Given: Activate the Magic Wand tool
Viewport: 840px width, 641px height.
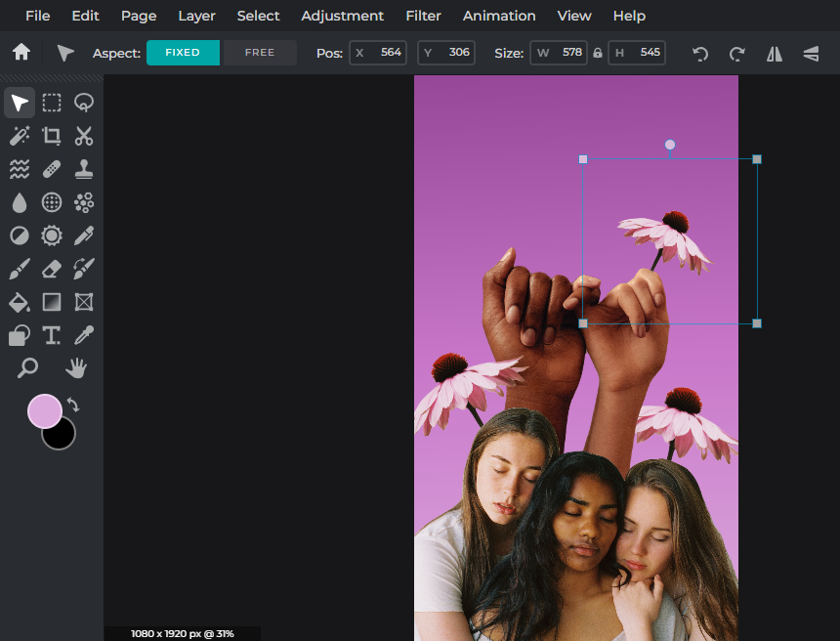Looking at the screenshot, I should (x=20, y=136).
